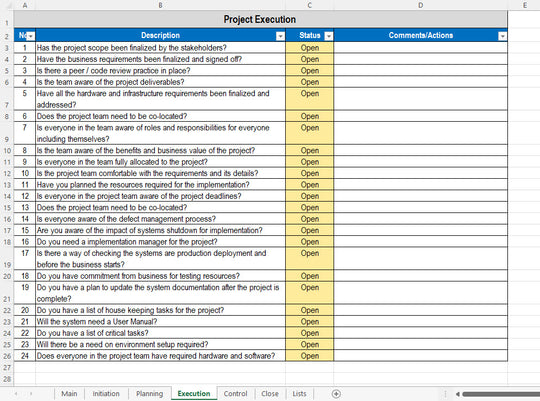The height and width of the screenshot is (401, 540).
Task: Click 'aware of the project deadlines?' cell
Action: 160,196
